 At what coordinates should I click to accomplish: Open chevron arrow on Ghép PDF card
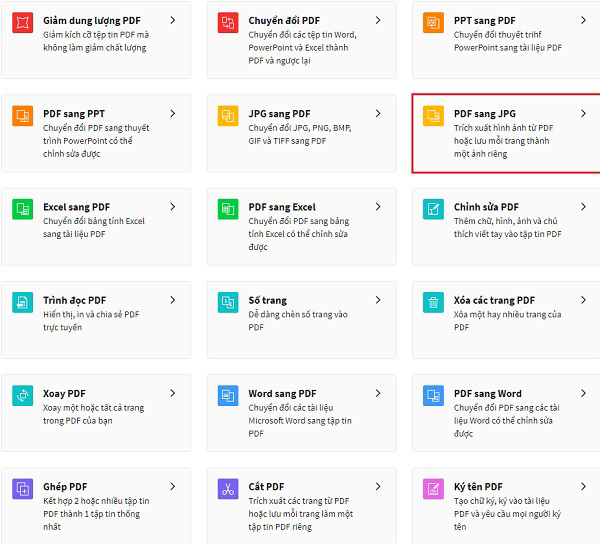173,486
